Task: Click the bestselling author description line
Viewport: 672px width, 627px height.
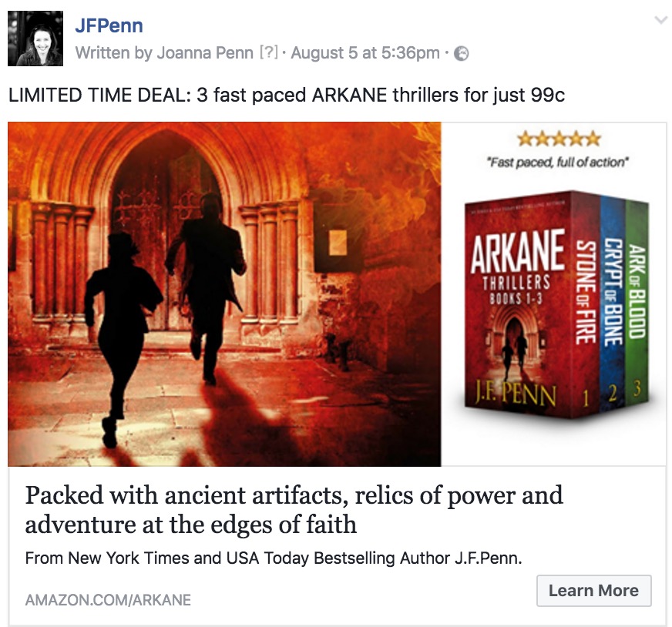Action: (x=274, y=558)
